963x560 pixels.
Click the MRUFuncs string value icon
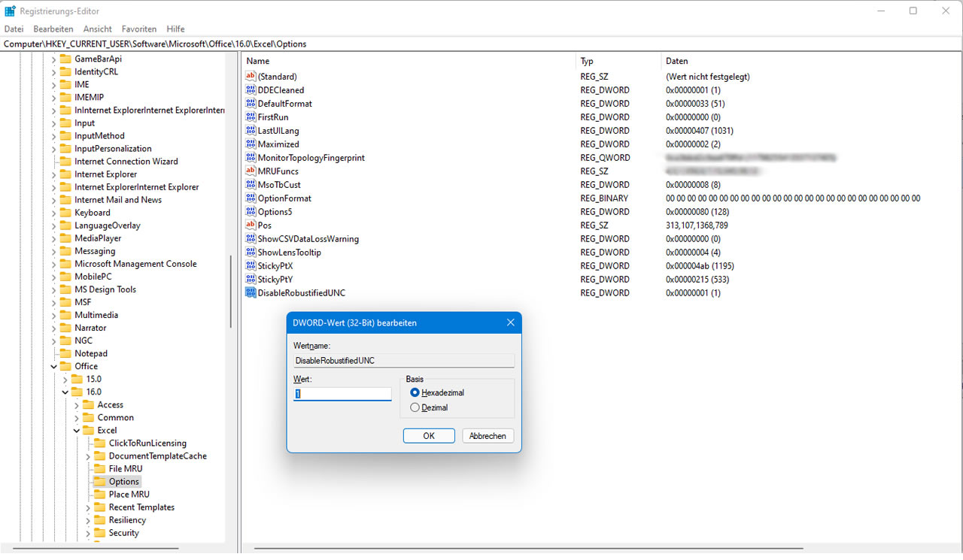(251, 171)
